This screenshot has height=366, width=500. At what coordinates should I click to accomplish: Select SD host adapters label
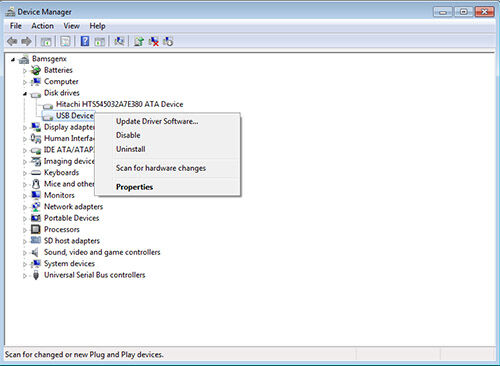(x=72, y=241)
